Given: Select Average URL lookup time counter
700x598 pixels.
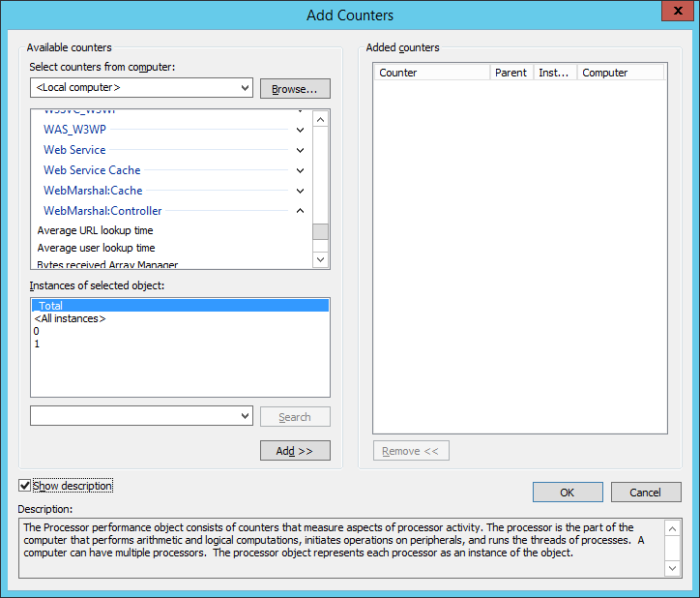Looking at the screenshot, I should point(95,230).
